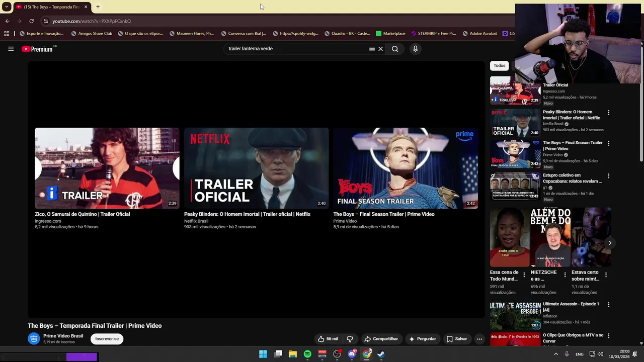Open sidebar title 'The Boys – Final Season Trailer'
This screenshot has width=644, height=362.
pyautogui.click(x=573, y=146)
